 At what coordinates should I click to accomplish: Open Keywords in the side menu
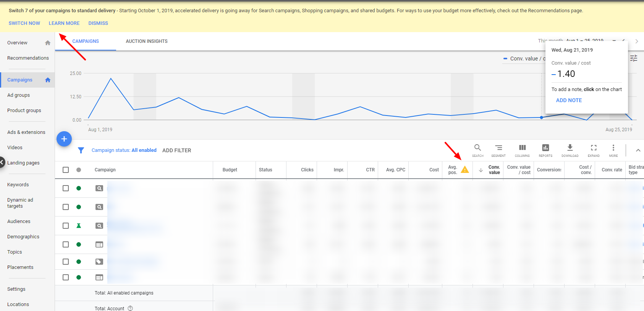click(x=18, y=185)
